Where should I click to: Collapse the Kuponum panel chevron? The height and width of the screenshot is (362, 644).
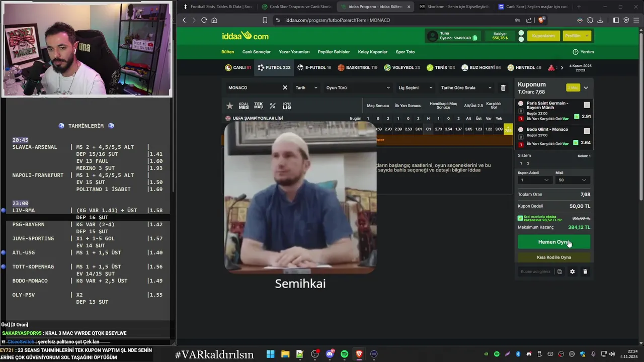pos(586,87)
